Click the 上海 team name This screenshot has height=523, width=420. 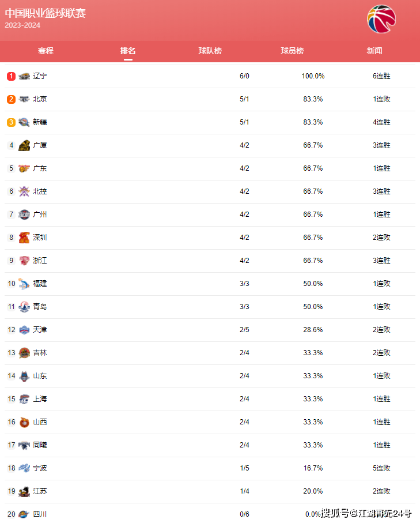click(40, 399)
